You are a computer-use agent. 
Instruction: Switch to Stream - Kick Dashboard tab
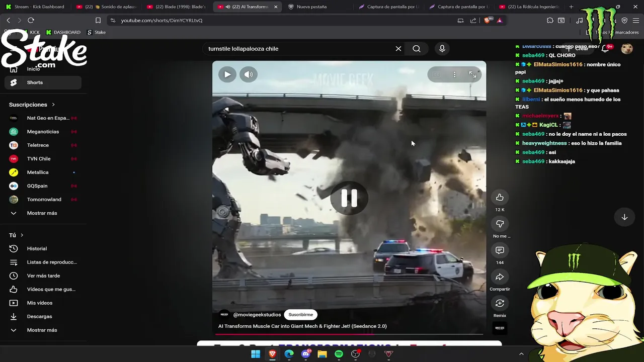[x=35, y=7]
